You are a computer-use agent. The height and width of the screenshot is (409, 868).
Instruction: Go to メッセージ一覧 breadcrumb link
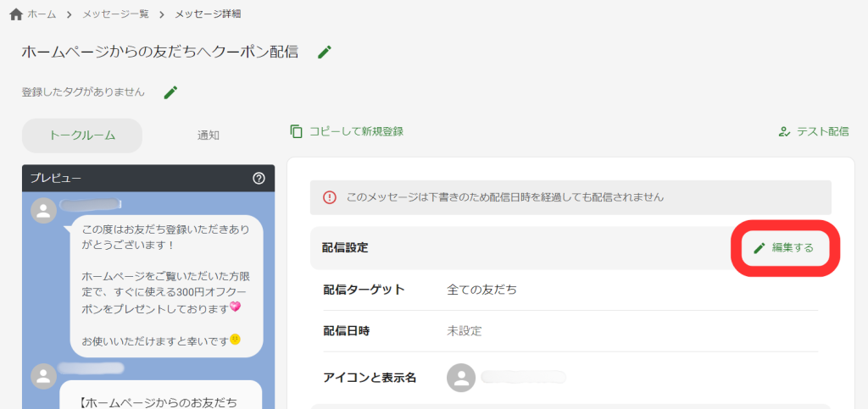coord(115,14)
